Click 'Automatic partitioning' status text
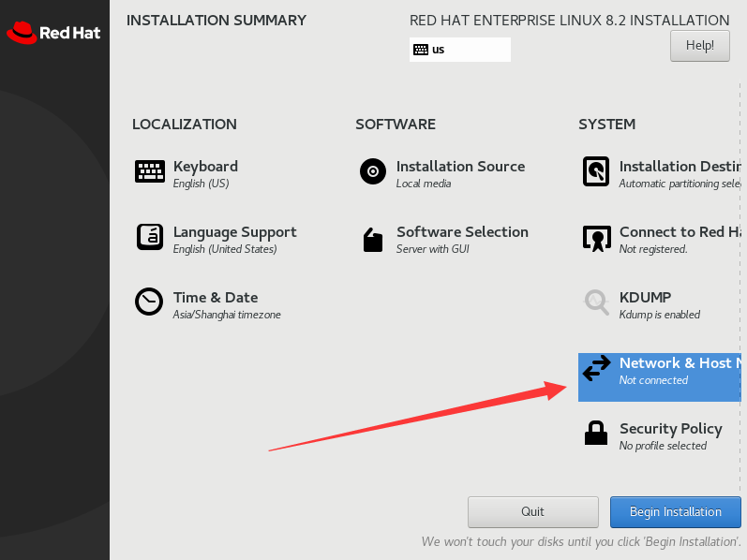 pyautogui.click(x=680, y=184)
